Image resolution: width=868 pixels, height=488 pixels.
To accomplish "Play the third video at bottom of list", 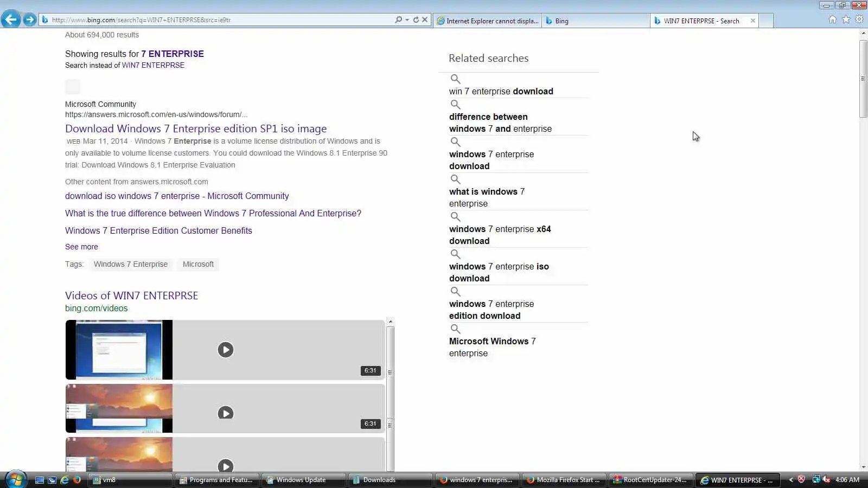I will tap(226, 466).
